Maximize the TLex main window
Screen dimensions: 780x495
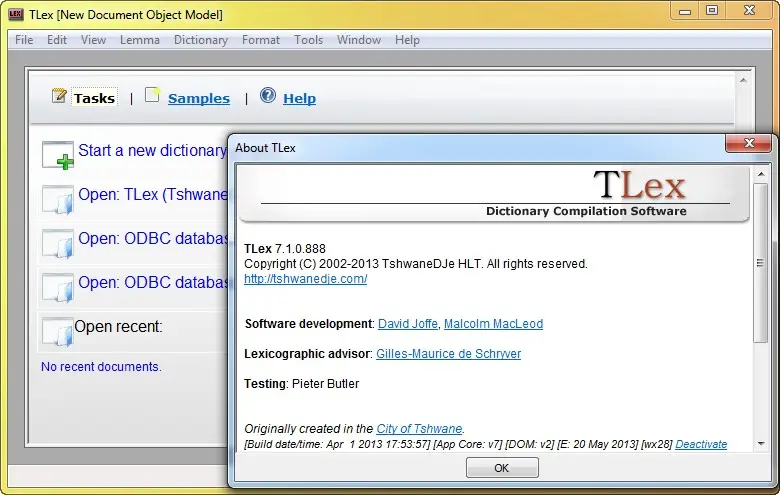[x=712, y=10]
